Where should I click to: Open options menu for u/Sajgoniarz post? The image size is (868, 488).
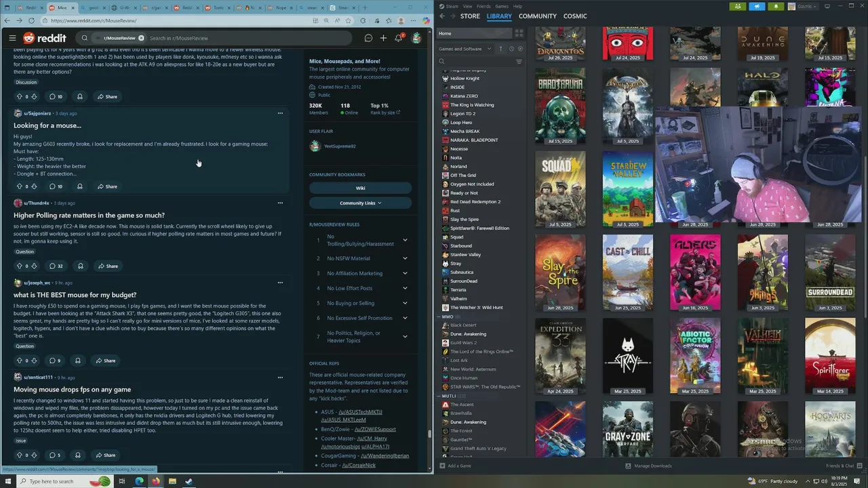pos(280,113)
